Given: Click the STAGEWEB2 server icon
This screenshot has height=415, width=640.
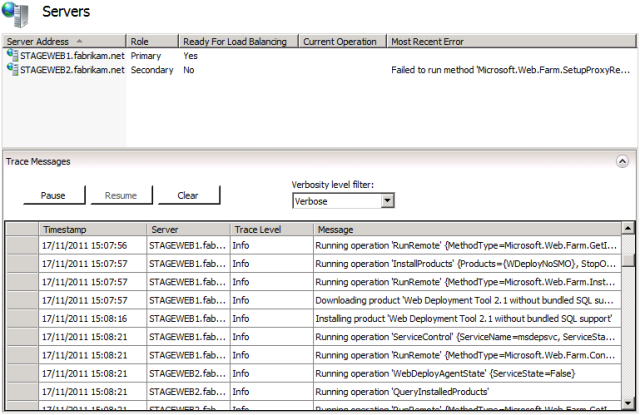Looking at the screenshot, I should [12, 70].
